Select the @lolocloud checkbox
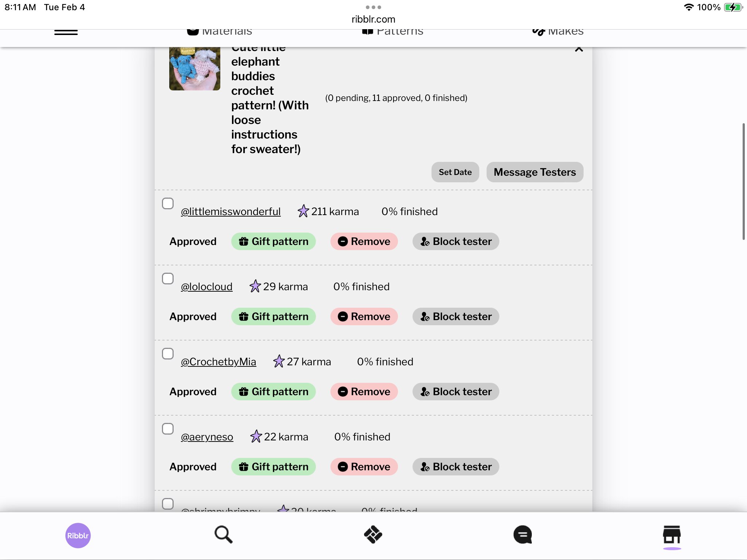 (x=168, y=279)
